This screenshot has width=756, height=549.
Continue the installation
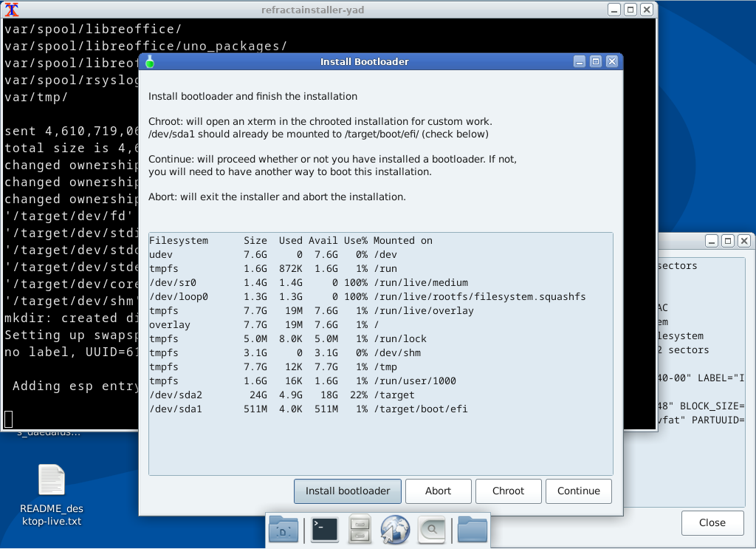tap(578, 491)
